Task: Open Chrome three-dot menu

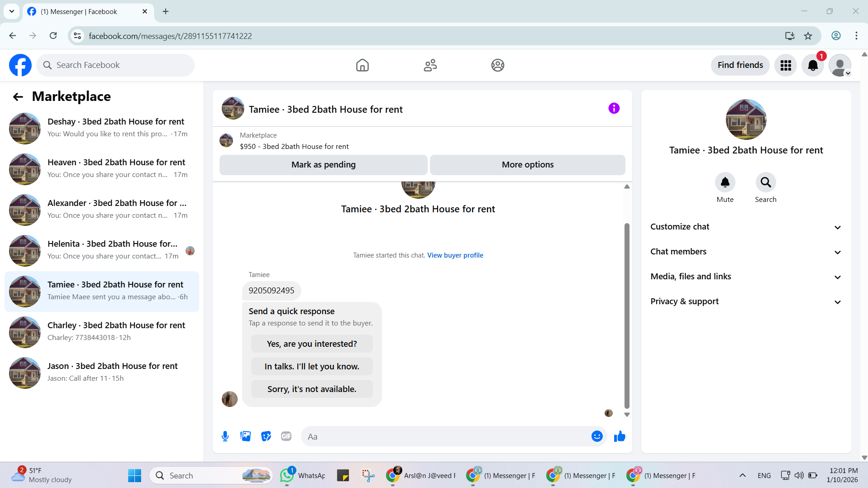Action: pyautogui.click(x=856, y=36)
